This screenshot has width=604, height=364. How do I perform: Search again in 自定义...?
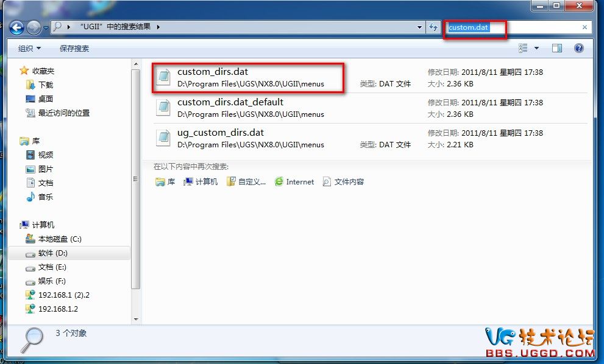pyautogui.click(x=246, y=181)
